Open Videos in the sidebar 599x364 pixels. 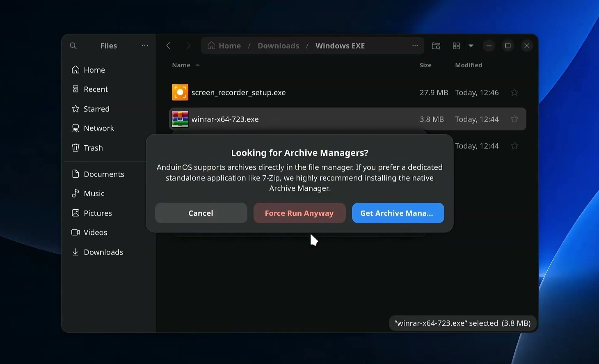(108, 232)
